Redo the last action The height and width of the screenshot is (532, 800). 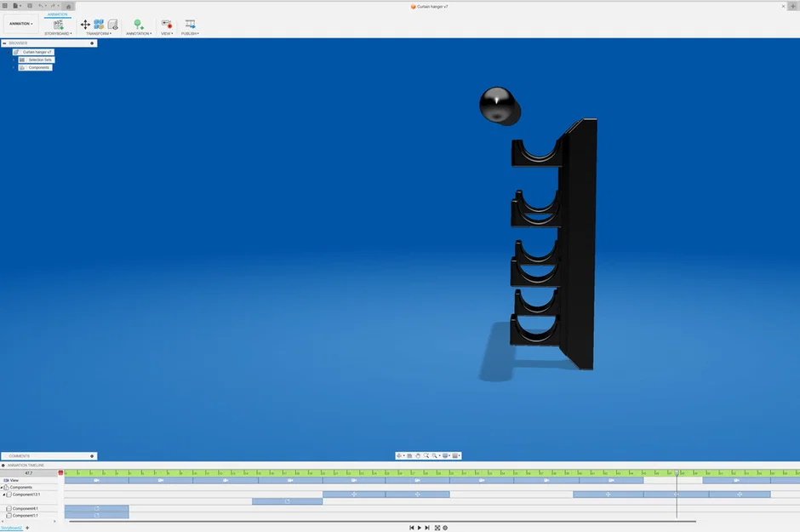[x=53, y=6]
